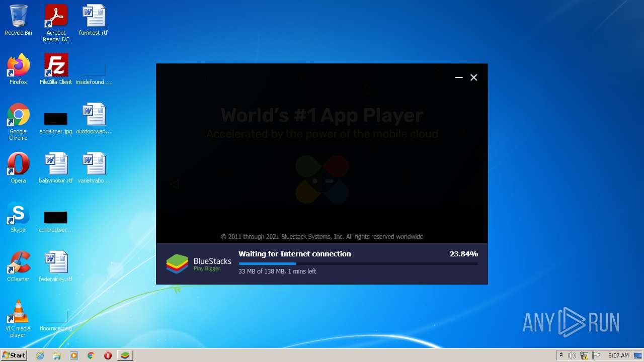
Task: Open Windows Explorer folder in taskbar
Action: (x=57, y=355)
